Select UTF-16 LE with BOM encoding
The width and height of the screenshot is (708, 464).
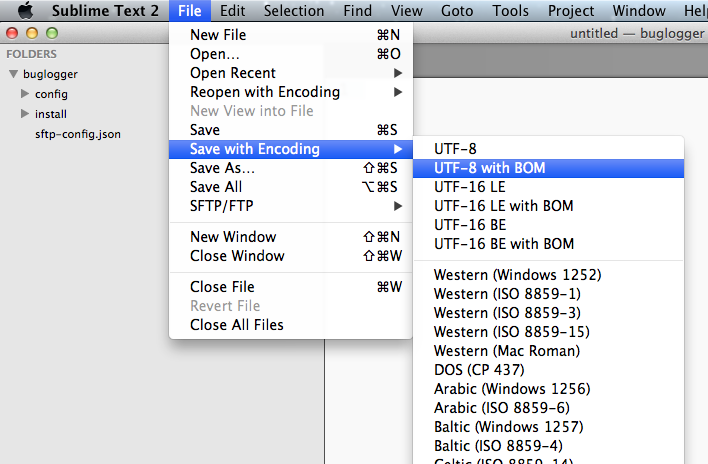click(549, 206)
